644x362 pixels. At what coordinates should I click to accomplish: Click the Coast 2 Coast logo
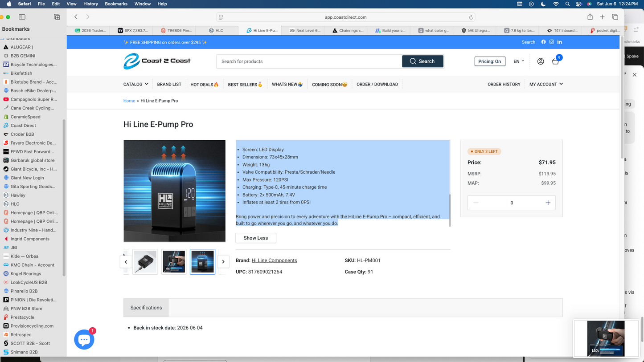click(157, 61)
